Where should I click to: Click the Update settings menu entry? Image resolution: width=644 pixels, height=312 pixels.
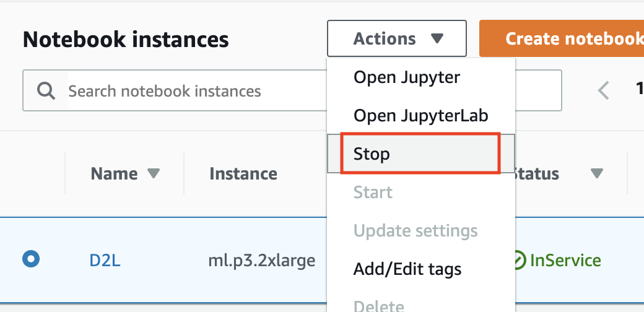point(416,231)
